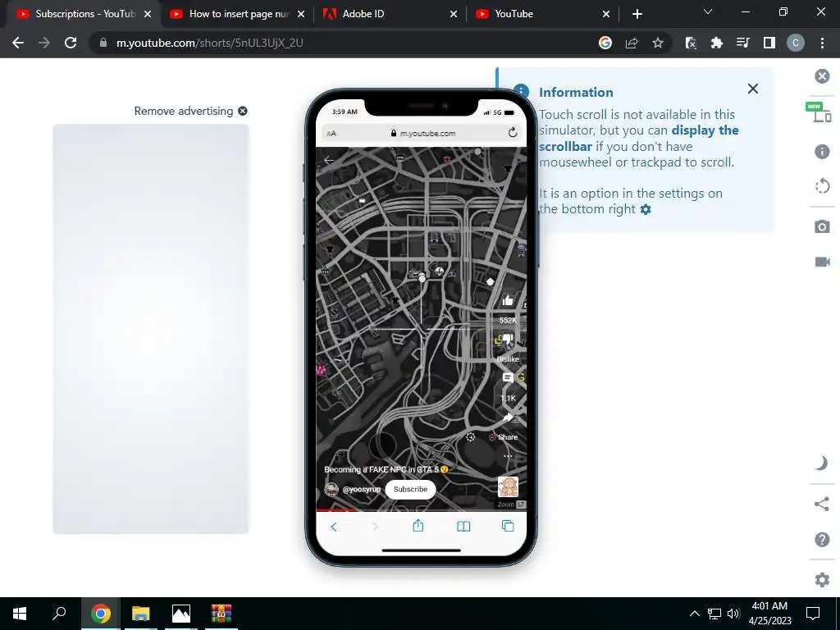Screen dimensions: 840x630
Task: Open the three-dot more options on the short
Action: (507, 456)
